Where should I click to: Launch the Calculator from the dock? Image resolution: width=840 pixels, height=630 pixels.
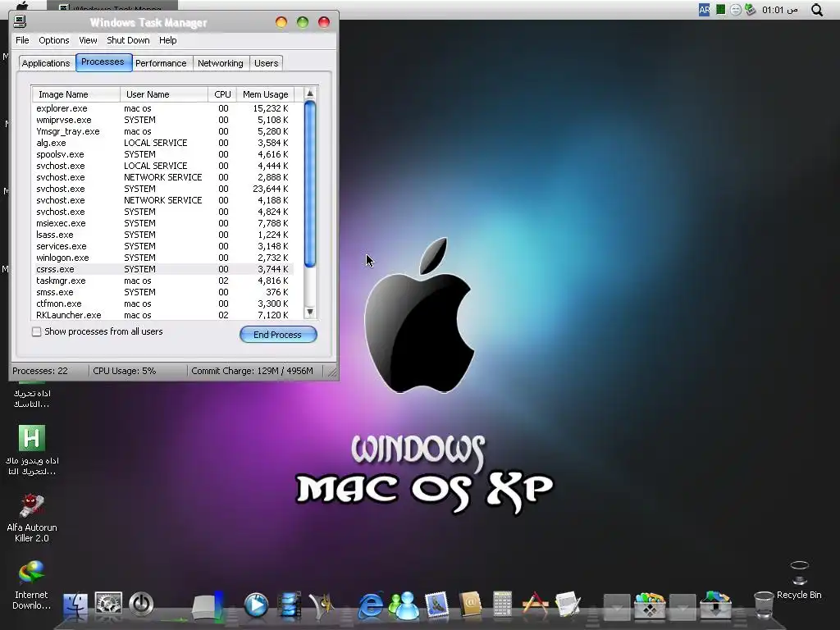502,605
